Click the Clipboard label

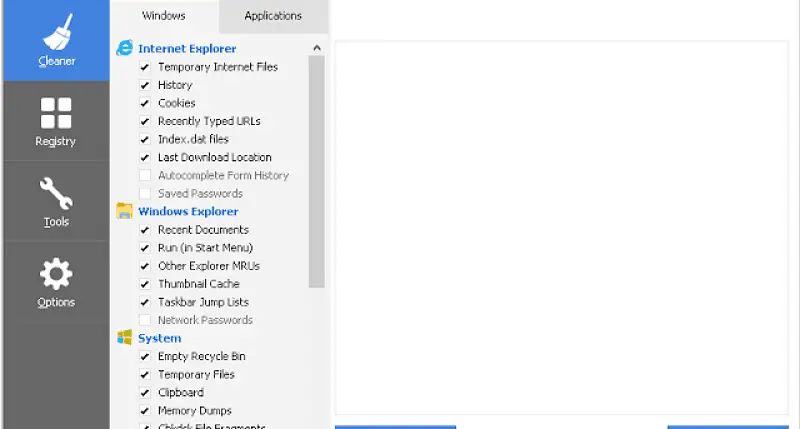[x=181, y=393]
